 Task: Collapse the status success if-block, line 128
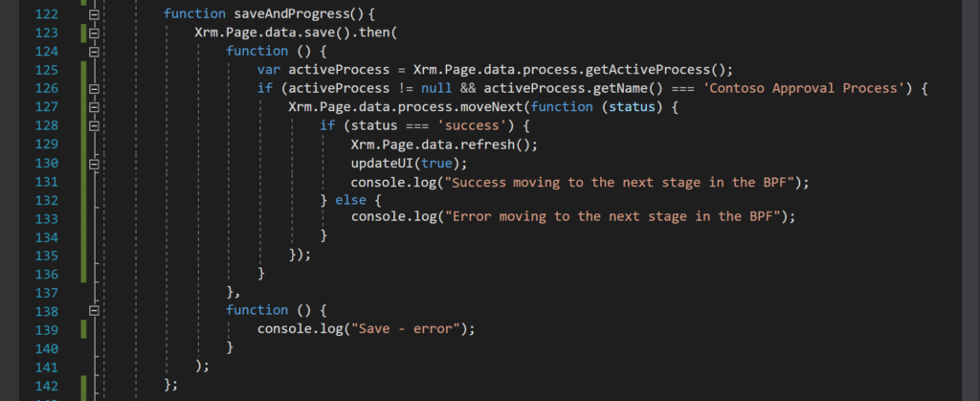point(94,125)
